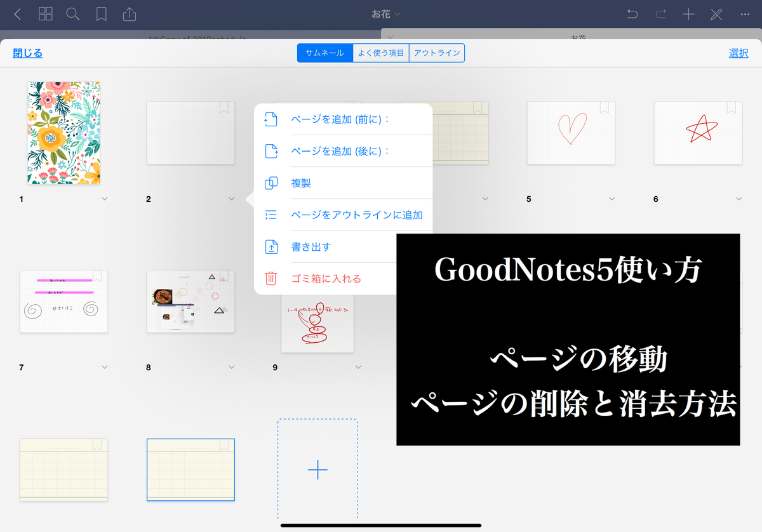This screenshot has height=532, width=762.
Task: Toggle bookmark ribbon on unselected bottom-row schedule page
Action: click(x=97, y=444)
